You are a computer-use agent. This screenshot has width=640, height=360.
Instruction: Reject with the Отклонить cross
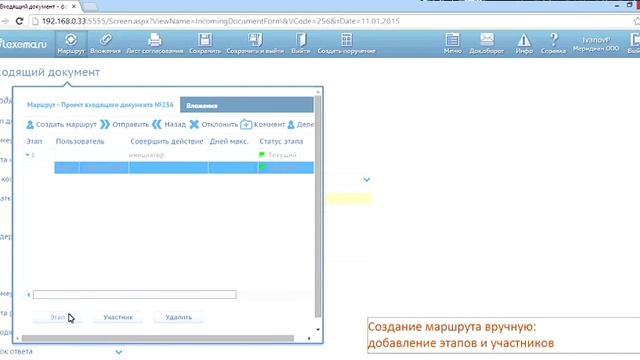coord(213,124)
